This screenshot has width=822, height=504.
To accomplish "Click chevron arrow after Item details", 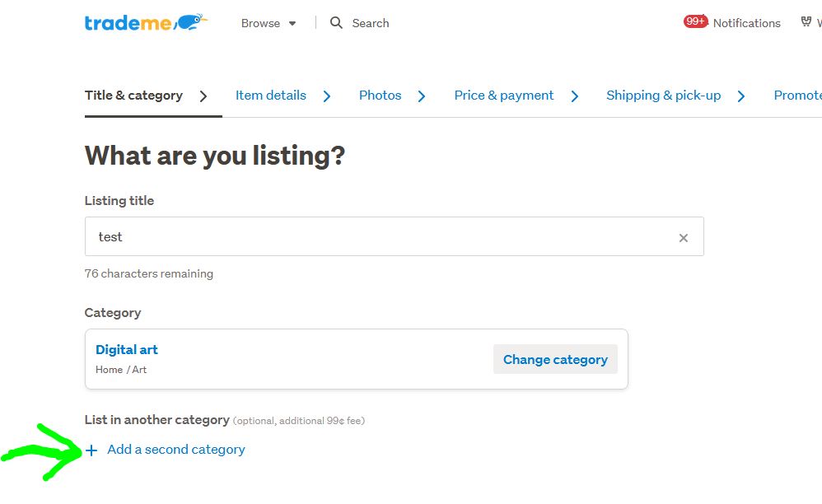I will 327,96.
